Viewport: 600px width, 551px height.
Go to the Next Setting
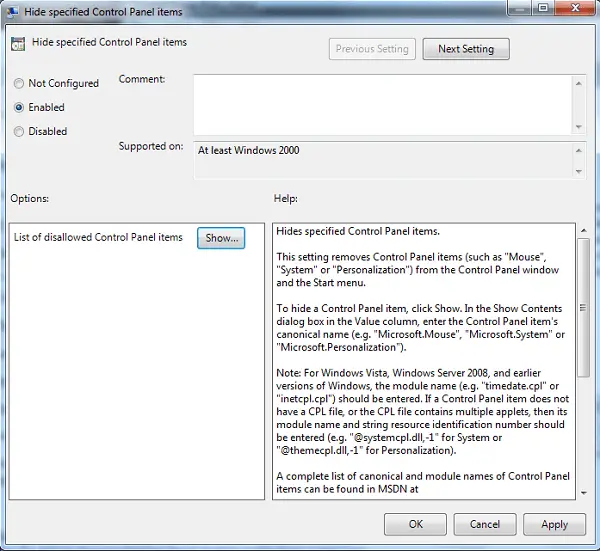pyautogui.click(x=466, y=49)
